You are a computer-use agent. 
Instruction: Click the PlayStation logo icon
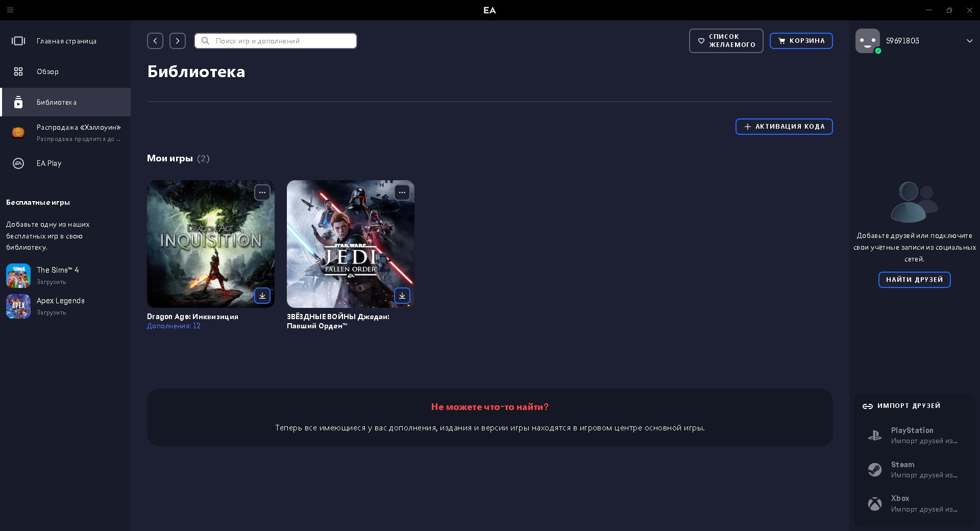[x=875, y=436]
